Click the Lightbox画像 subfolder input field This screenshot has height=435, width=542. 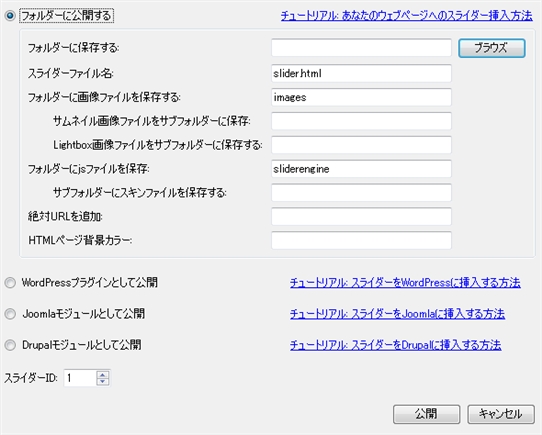[x=361, y=145]
